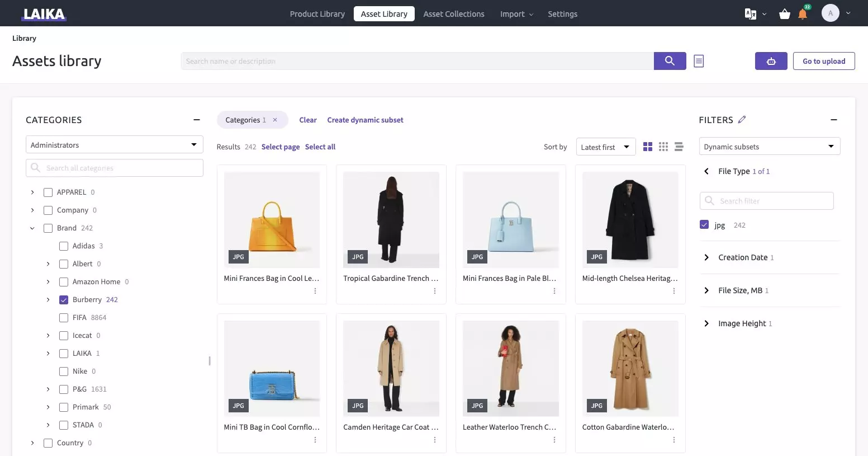Screen dimensions: 868x456
Task: Go back from File Type filter
Action: coord(706,171)
